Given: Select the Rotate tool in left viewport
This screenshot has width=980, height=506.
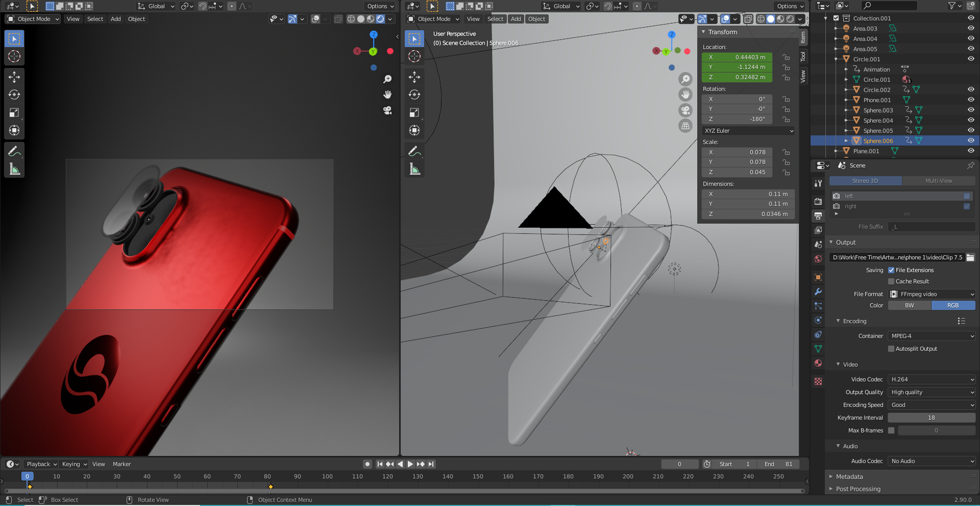Looking at the screenshot, I should click(14, 95).
